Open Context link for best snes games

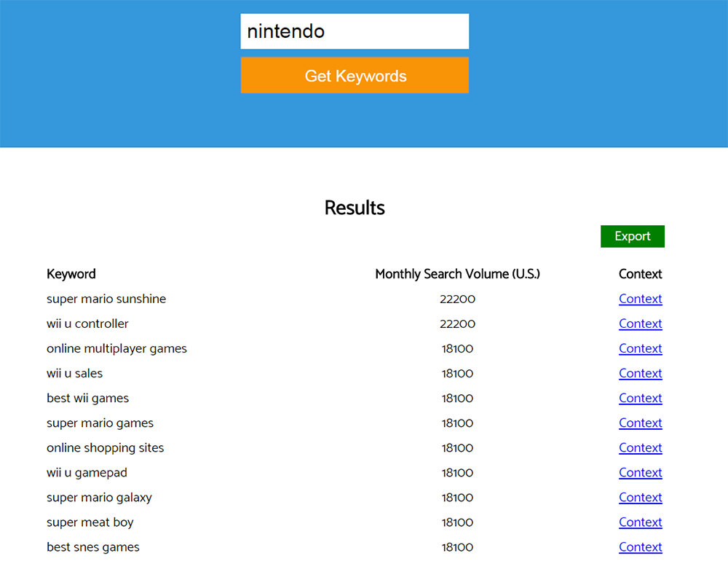[x=640, y=547]
